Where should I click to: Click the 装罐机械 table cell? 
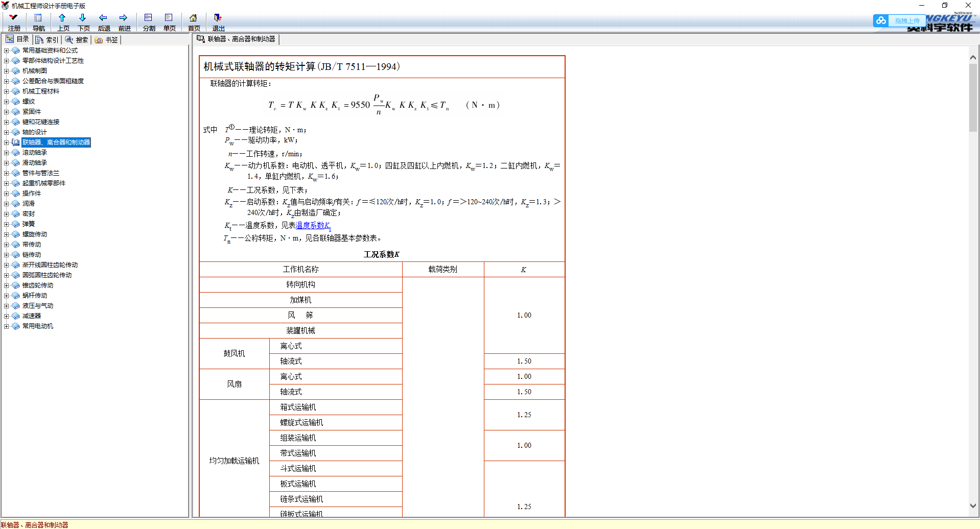click(301, 331)
